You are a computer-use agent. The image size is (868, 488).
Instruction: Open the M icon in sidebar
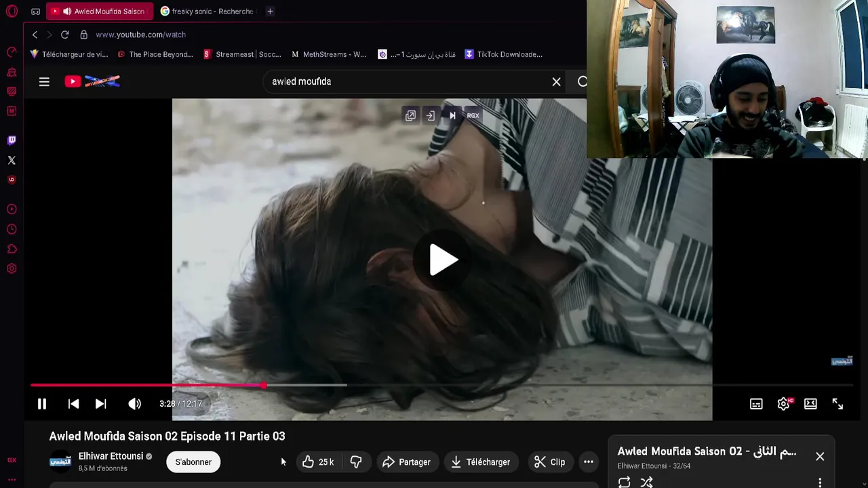(x=12, y=110)
